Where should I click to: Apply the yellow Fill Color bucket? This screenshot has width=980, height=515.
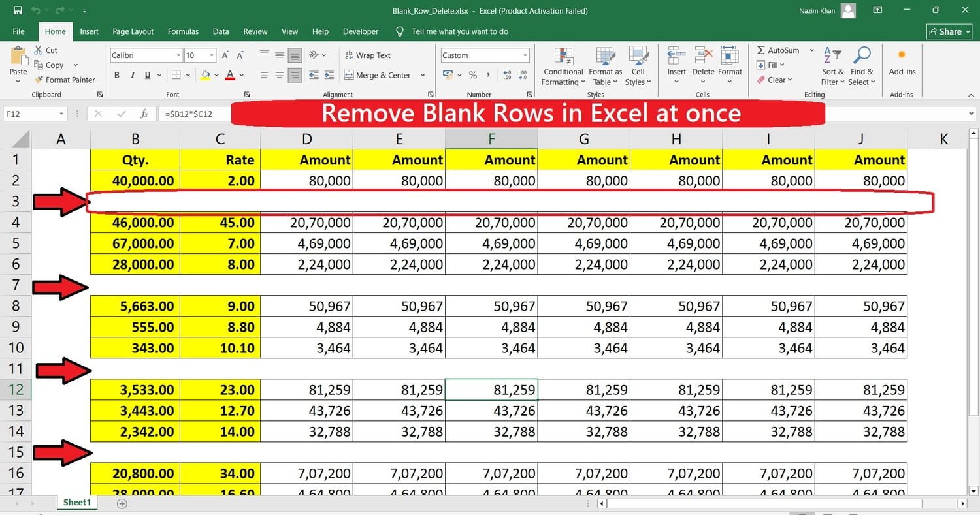pos(206,75)
